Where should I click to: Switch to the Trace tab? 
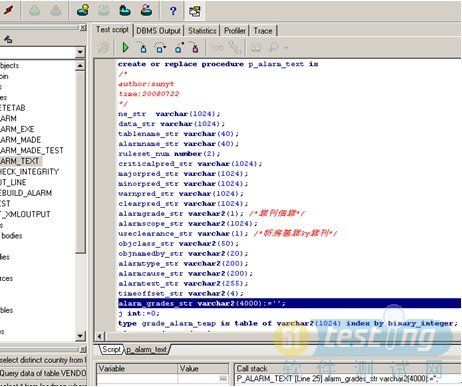click(263, 31)
